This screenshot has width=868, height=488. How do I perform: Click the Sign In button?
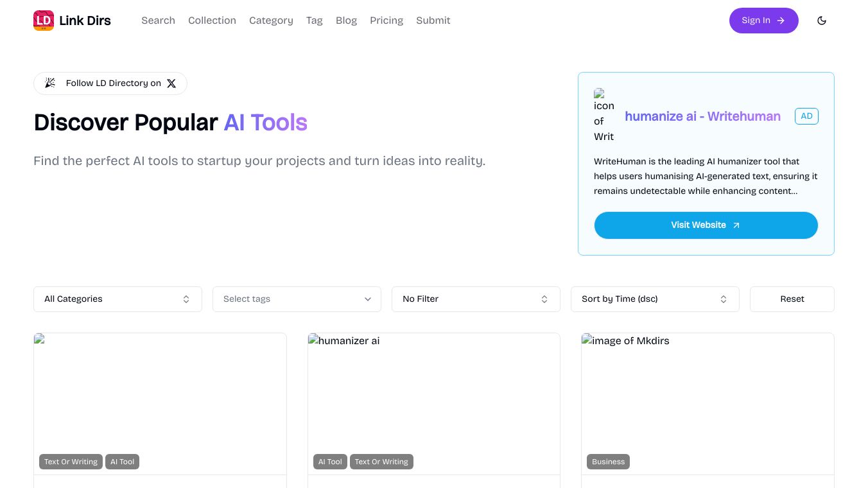tap(763, 21)
